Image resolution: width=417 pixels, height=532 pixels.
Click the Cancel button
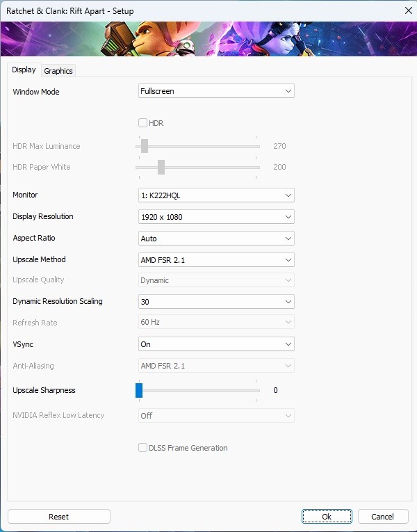click(x=383, y=517)
